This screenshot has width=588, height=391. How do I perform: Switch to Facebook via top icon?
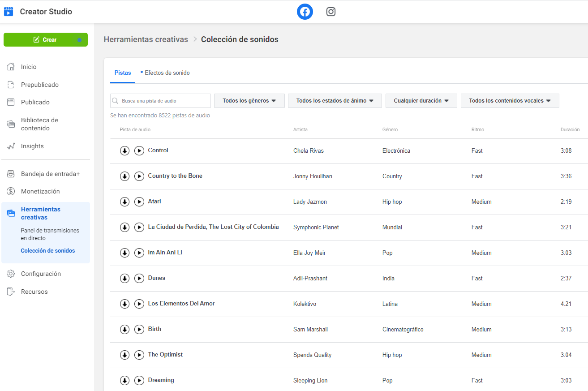click(305, 12)
